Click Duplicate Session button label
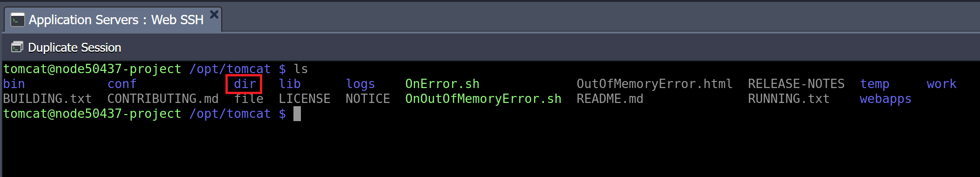Screen dimensions: 980x177 coord(75,48)
